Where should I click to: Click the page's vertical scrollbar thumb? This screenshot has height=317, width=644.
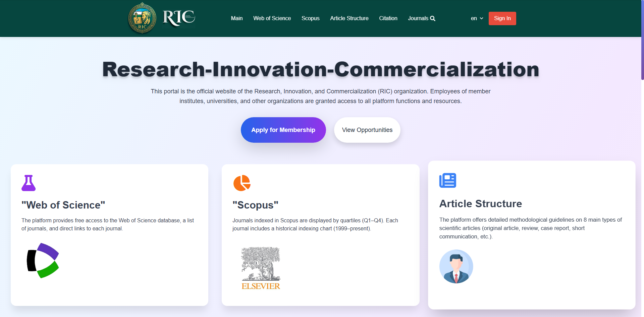point(642,40)
